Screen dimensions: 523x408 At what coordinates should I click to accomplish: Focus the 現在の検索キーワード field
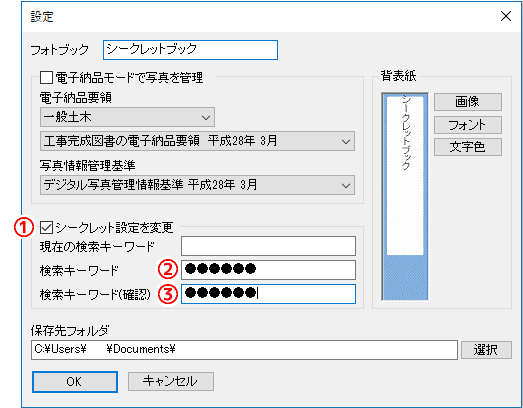coord(269,246)
